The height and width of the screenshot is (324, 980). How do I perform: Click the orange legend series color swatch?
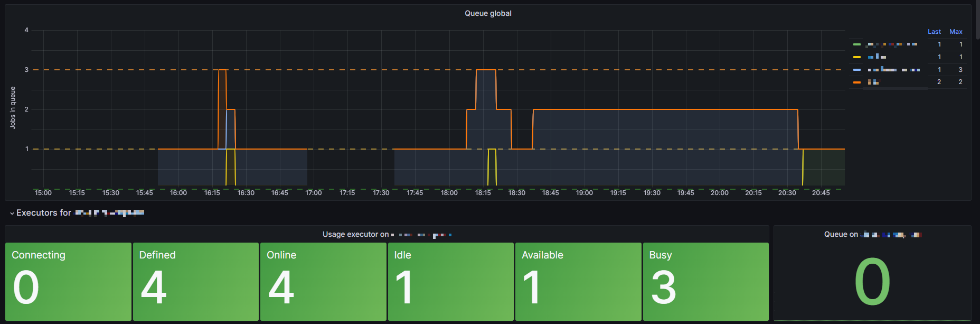(857, 82)
